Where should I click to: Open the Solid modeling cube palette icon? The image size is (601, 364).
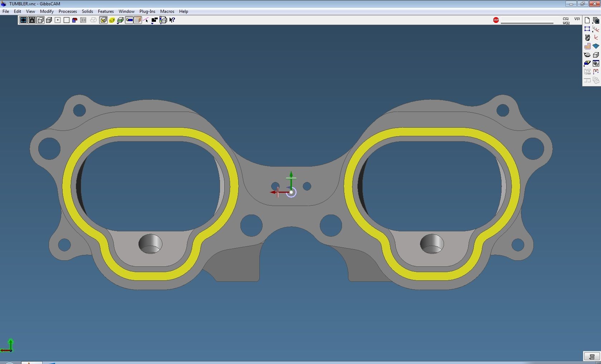596,55
